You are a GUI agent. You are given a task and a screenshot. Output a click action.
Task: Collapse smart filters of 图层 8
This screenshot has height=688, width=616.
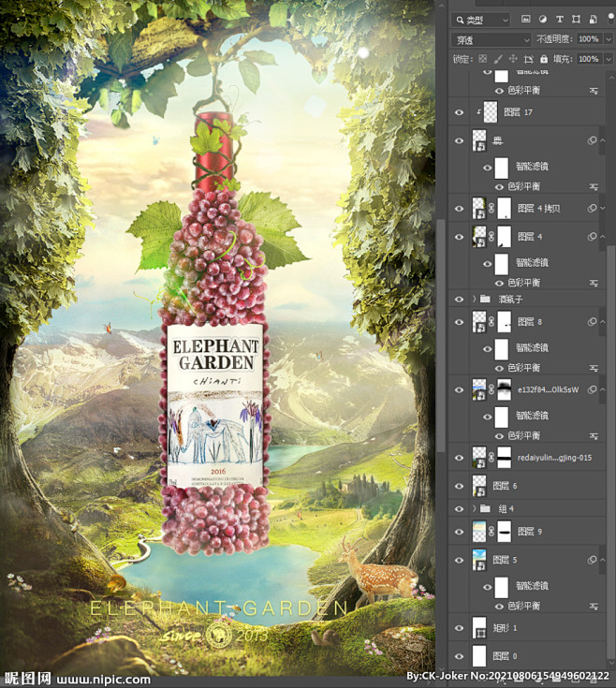point(603,322)
